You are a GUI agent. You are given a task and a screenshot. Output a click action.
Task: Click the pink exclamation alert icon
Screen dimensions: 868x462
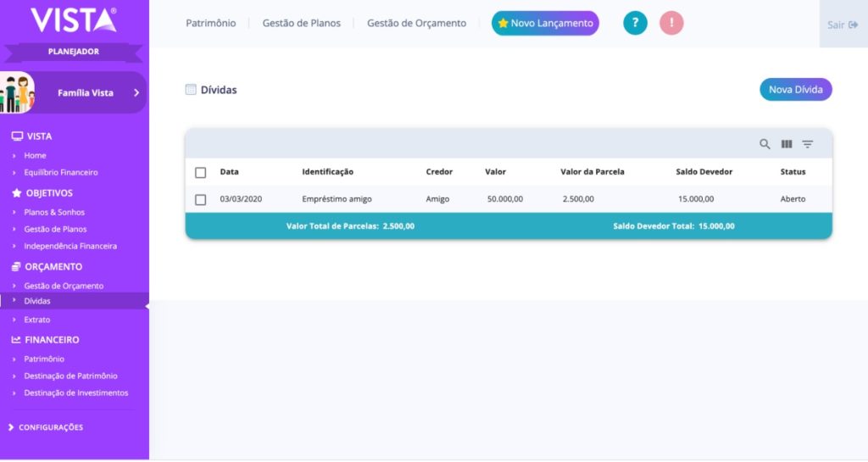[x=671, y=24]
